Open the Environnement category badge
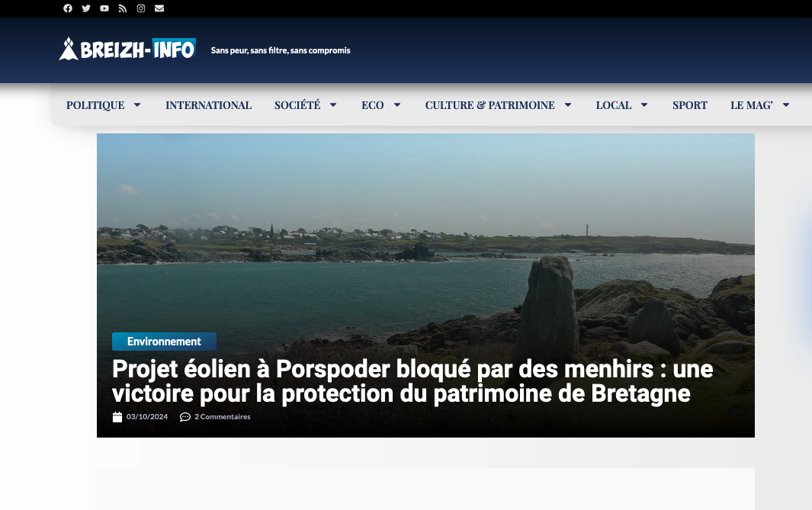Screen dimensions: 812x510 click(164, 342)
